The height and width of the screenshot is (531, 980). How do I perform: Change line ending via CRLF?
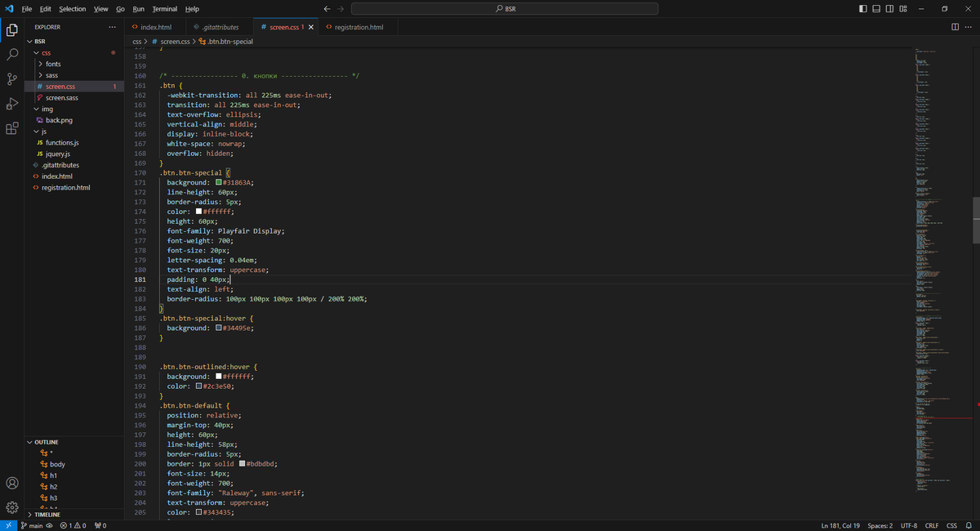point(932,525)
